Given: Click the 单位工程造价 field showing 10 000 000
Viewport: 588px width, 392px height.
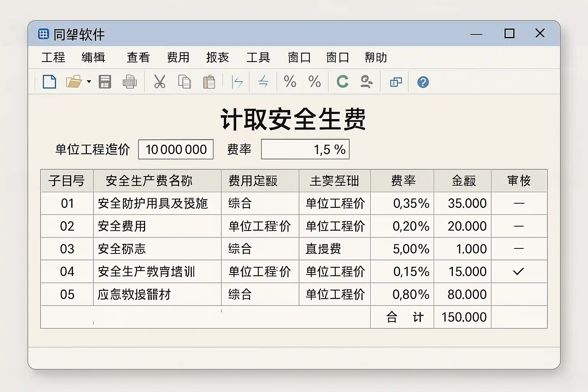Looking at the screenshot, I should tap(176, 149).
